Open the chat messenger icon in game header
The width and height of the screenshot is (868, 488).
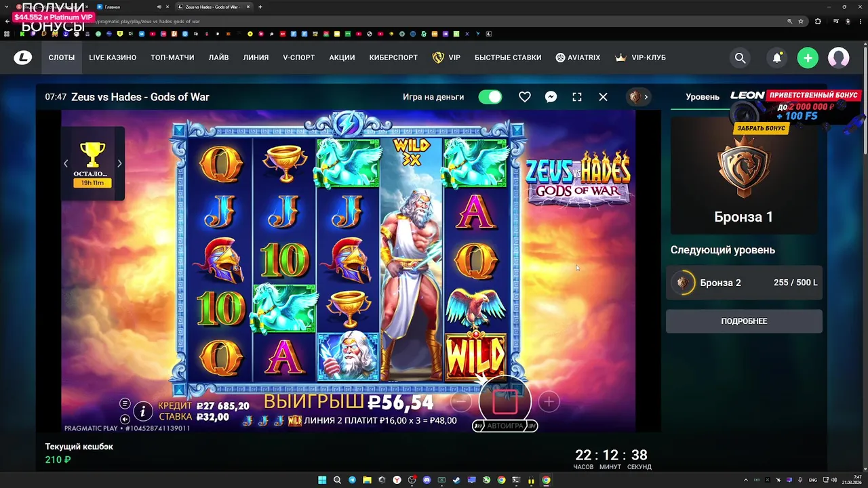click(551, 97)
